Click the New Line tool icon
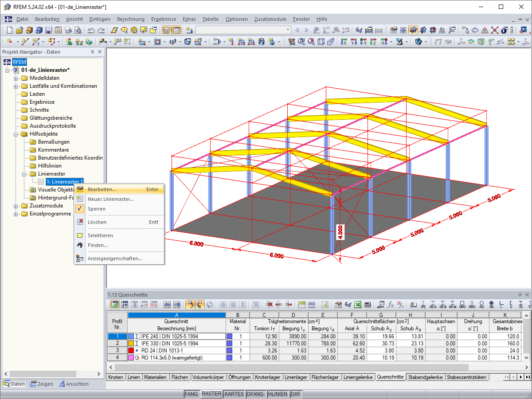 pos(25,41)
